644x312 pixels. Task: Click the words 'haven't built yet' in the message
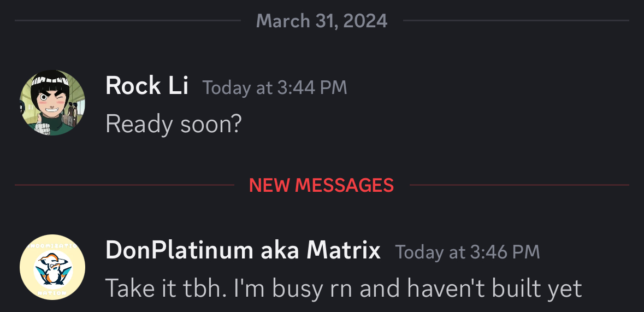point(494,288)
